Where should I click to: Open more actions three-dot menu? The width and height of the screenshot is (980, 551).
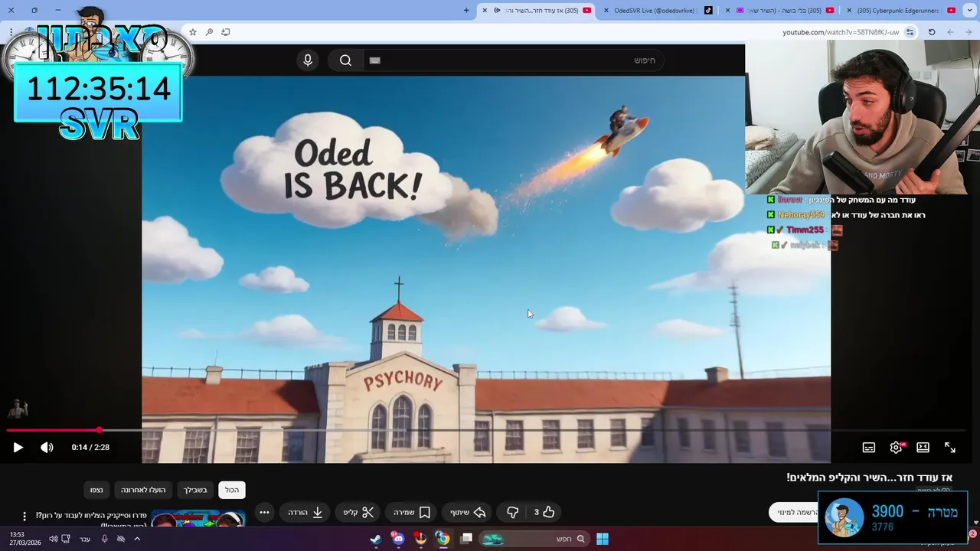coord(264,512)
